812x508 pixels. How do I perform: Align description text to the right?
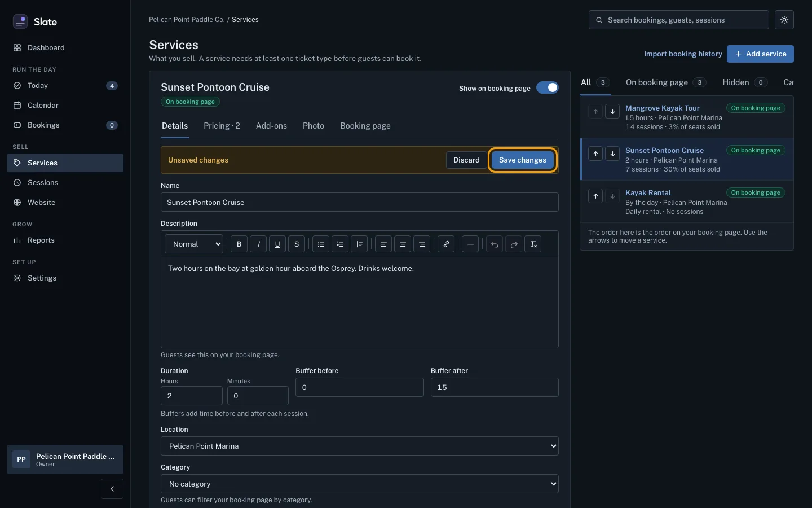point(422,244)
